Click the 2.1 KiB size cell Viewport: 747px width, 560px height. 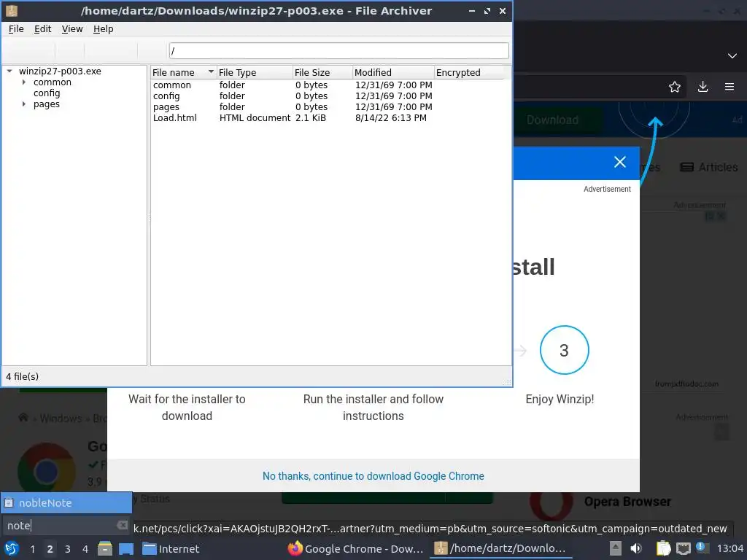(311, 117)
